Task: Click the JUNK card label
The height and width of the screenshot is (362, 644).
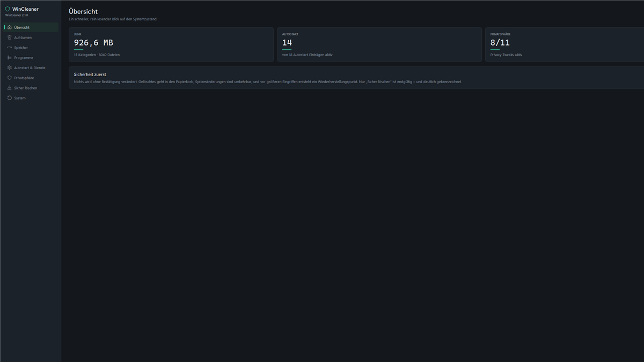Action: (x=78, y=34)
